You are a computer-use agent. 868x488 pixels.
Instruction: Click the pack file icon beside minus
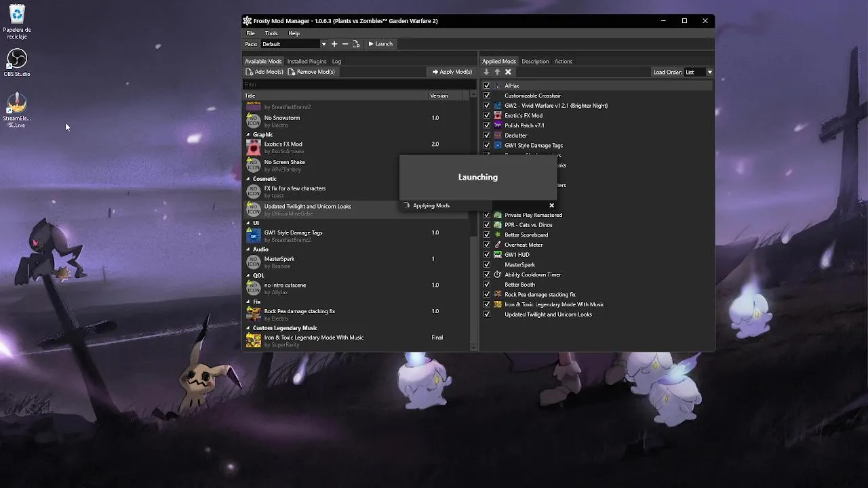tap(356, 44)
